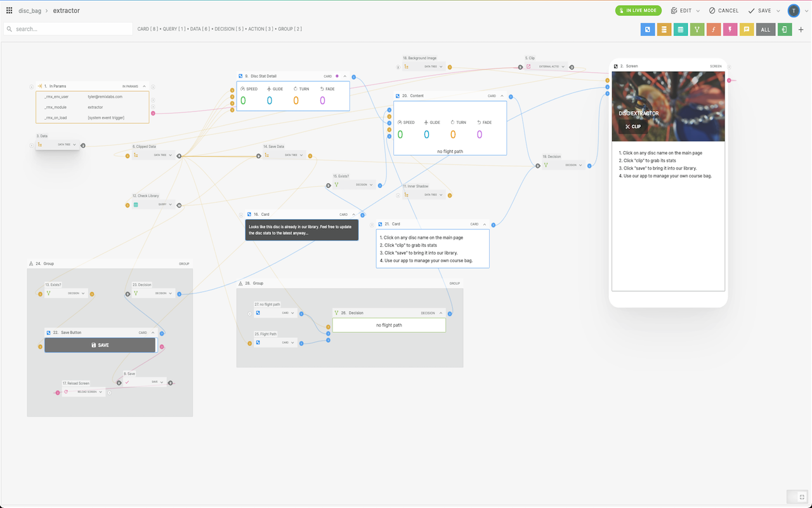Filter by Comment yellow icon
812x508 pixels.
point(747,29)
